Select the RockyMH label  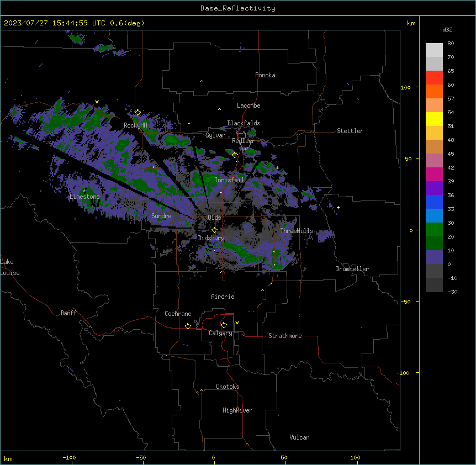click(x=135, y=125)
